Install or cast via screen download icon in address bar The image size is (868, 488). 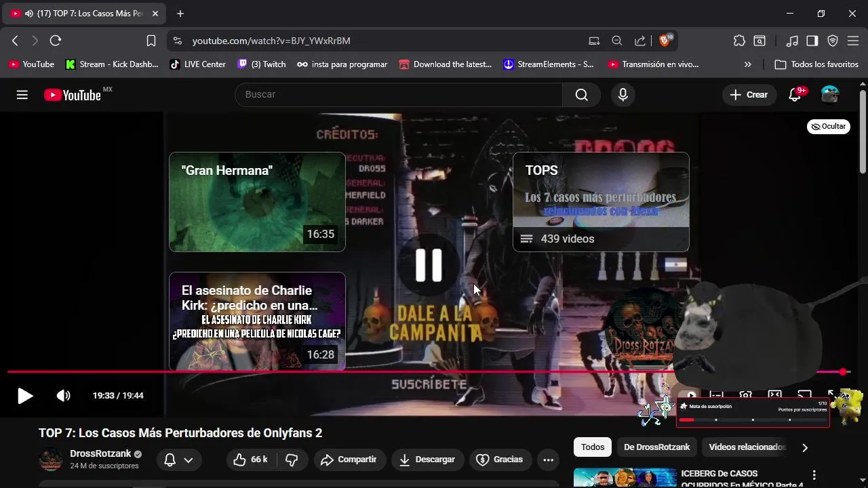[594, 41]
